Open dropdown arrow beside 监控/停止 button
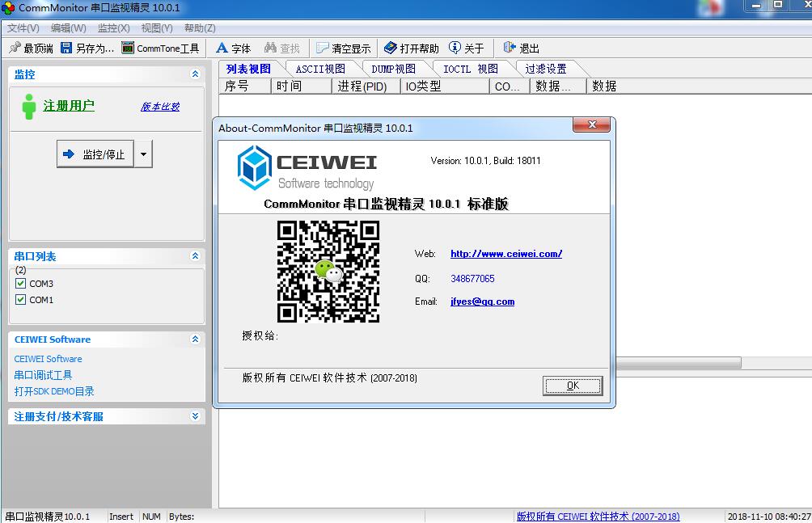This screenshot has width=812, height=523. (x=143, y=154)
